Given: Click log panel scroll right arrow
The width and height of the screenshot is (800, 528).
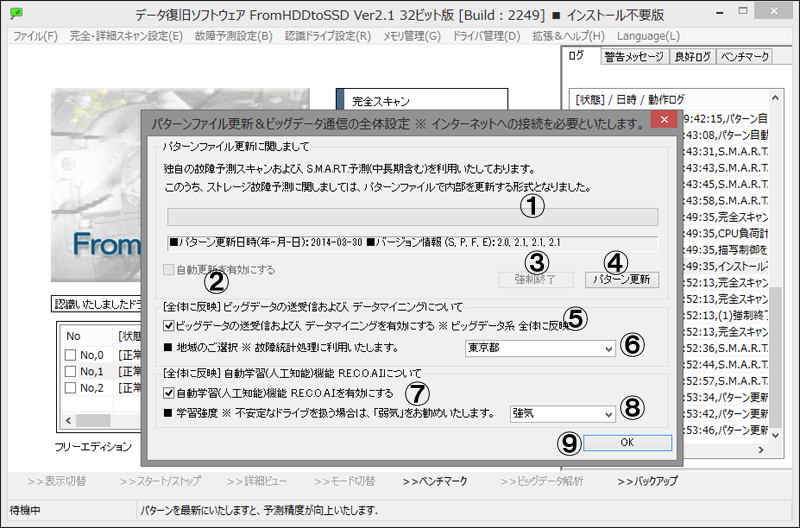Looking at the screenshot, I should [761, 449].
